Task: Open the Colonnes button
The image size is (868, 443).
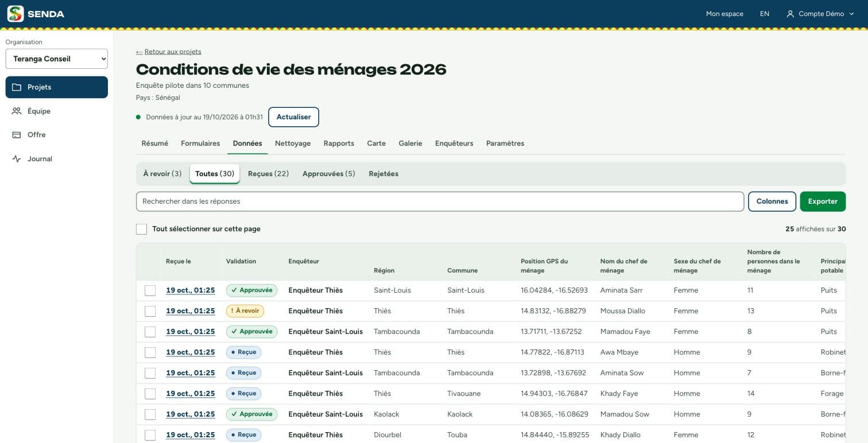Action: [x=772, y=201]
